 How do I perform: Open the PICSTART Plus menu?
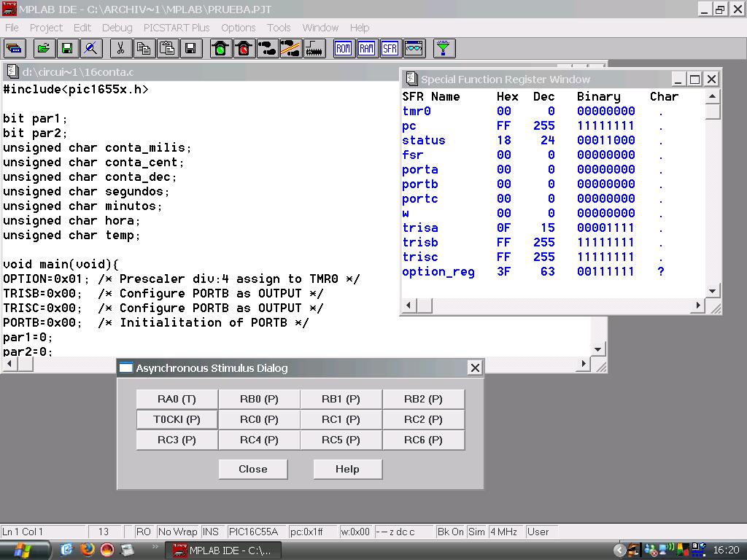click(x=177, y=28)
